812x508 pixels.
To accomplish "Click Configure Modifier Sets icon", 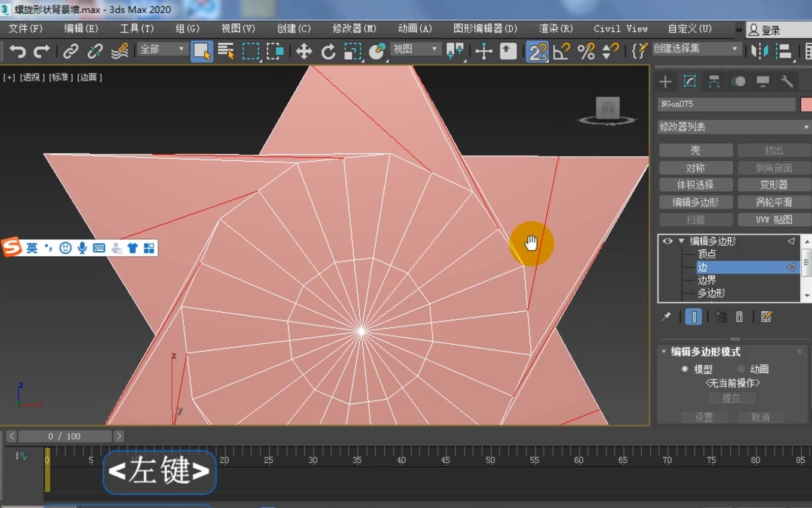I will (x=766, y=317).
